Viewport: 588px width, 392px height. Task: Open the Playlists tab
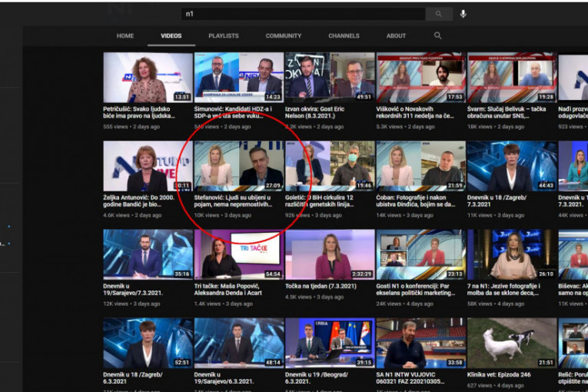pyautogui.click(x=223, y=36)
